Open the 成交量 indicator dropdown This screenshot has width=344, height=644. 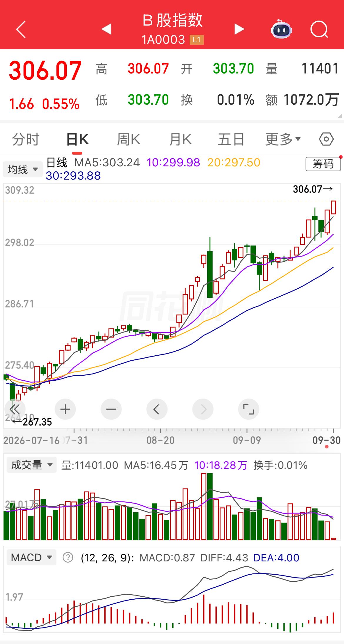pos(31,465)
